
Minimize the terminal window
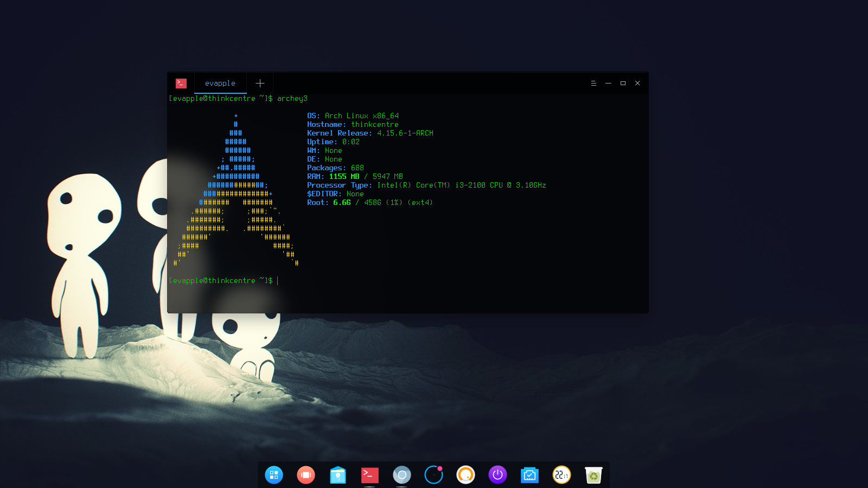point(608,84)
